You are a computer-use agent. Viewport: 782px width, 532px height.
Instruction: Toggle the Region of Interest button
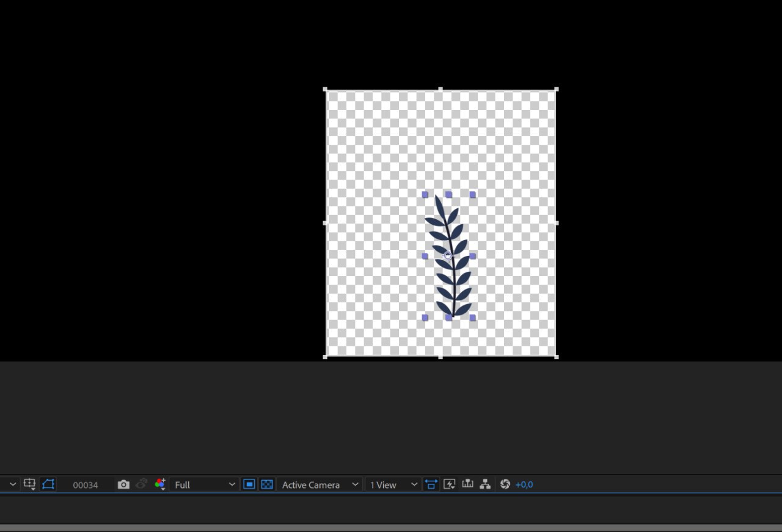pos(249,484)
